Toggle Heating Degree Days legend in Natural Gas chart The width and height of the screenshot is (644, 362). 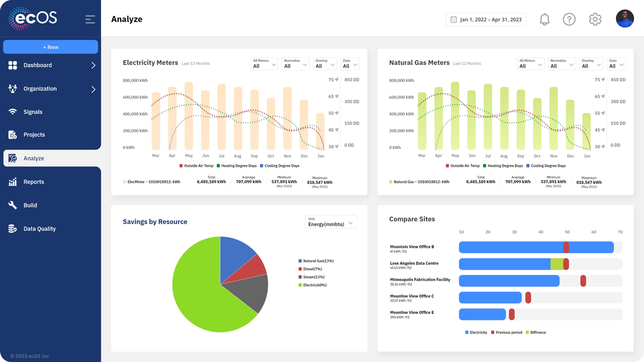point(503,166)
